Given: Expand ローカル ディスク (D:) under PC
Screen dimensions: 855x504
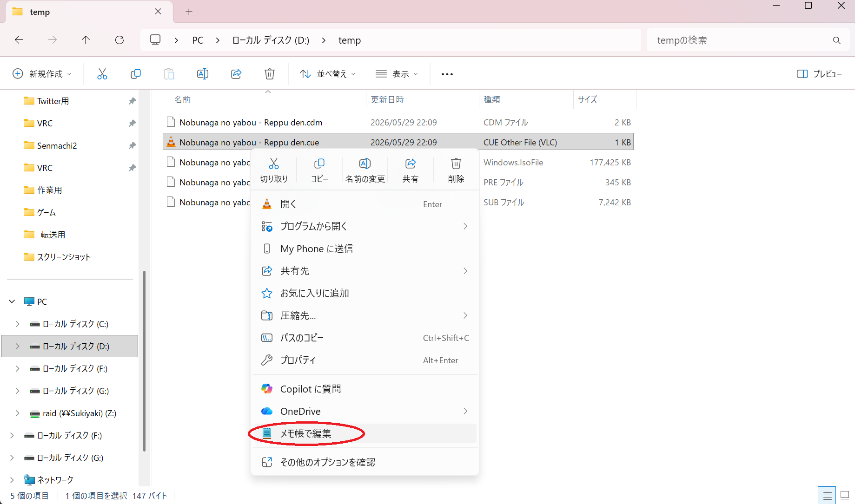Looking at the screenshot, I should click(x=18, y=346).
